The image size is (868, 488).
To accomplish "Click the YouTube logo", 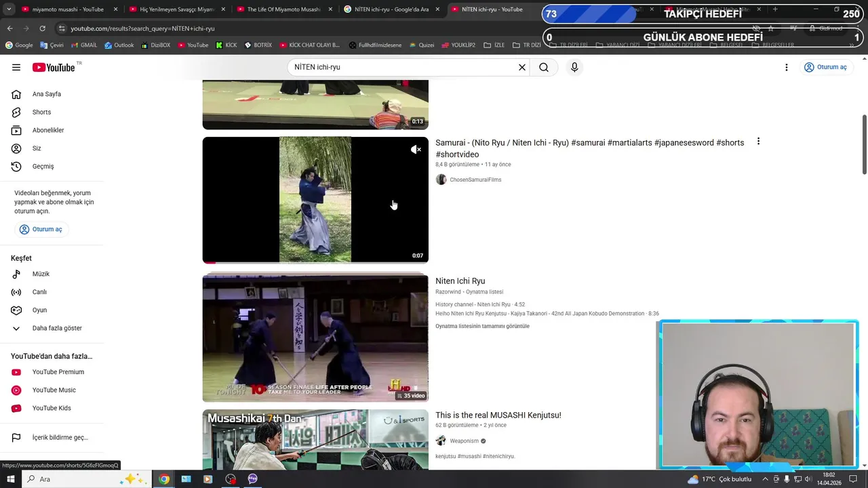I will click(54, 67).
